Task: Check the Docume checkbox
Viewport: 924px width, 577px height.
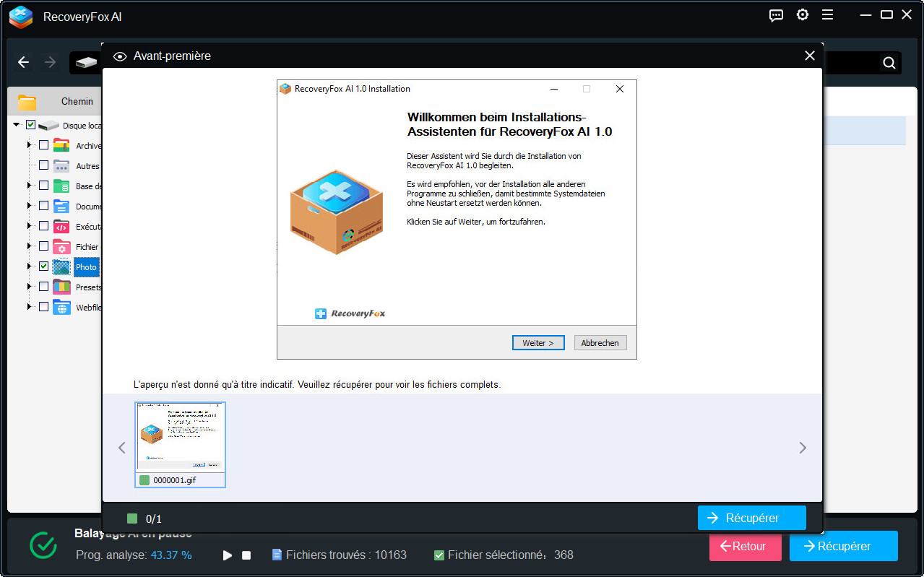Action: pos(43,206)
